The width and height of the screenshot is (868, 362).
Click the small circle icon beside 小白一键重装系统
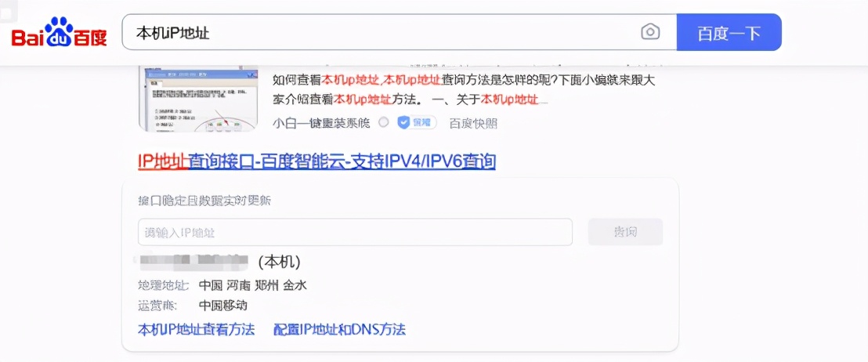pyautogui.click(x=384, y=122)
